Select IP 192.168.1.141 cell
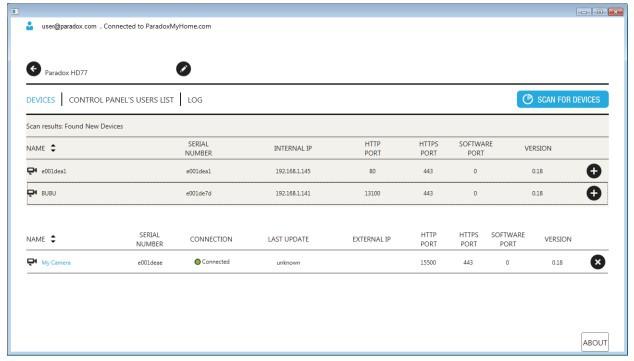The width and height of the screenshot is (634, 361). (x=293, y=193)
